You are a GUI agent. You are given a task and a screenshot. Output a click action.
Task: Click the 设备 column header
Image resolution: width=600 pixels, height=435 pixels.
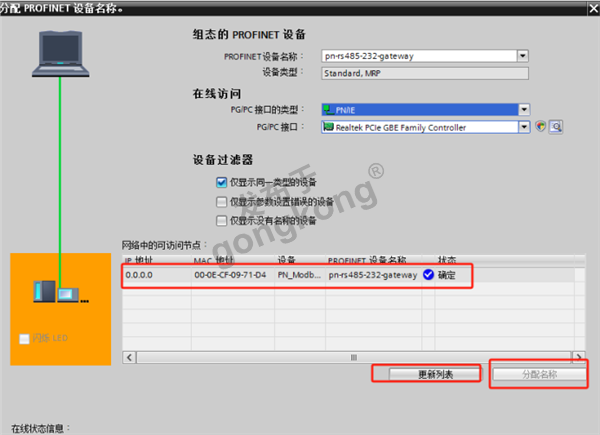click(x=300, y=260)
